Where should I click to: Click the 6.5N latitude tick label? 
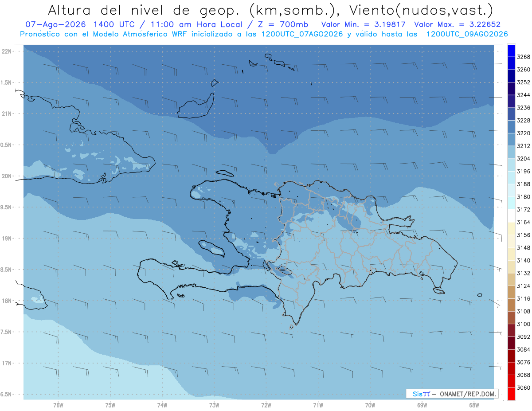tap(6, 394)
